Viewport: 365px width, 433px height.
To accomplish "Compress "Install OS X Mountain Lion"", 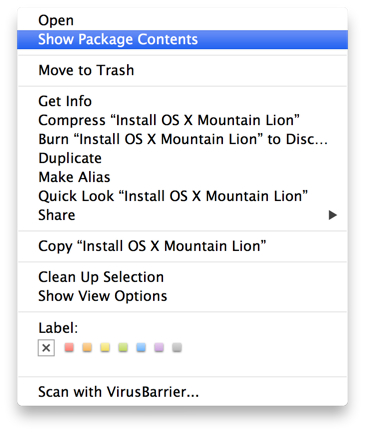I will tap(182, 120).
